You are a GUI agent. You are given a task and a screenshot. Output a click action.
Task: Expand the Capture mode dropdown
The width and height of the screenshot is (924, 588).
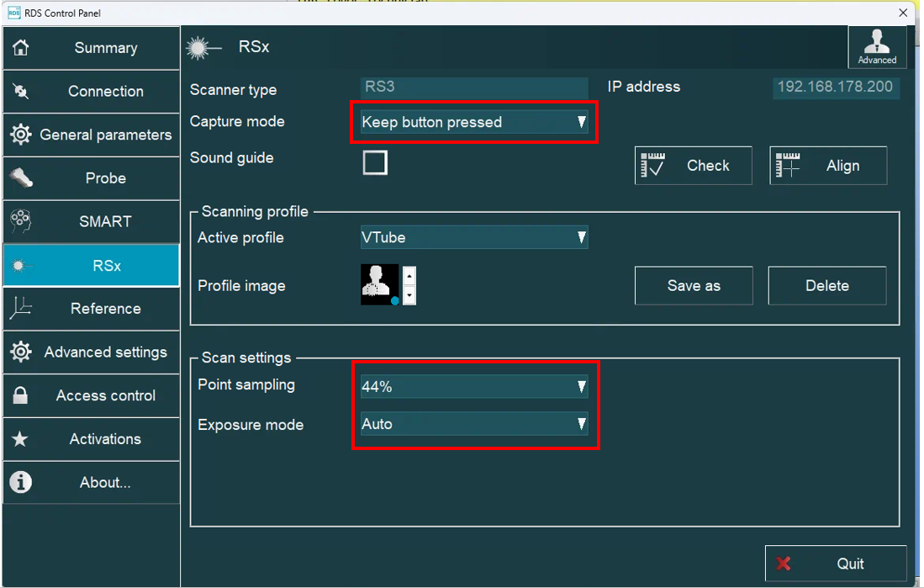(474, 123)
